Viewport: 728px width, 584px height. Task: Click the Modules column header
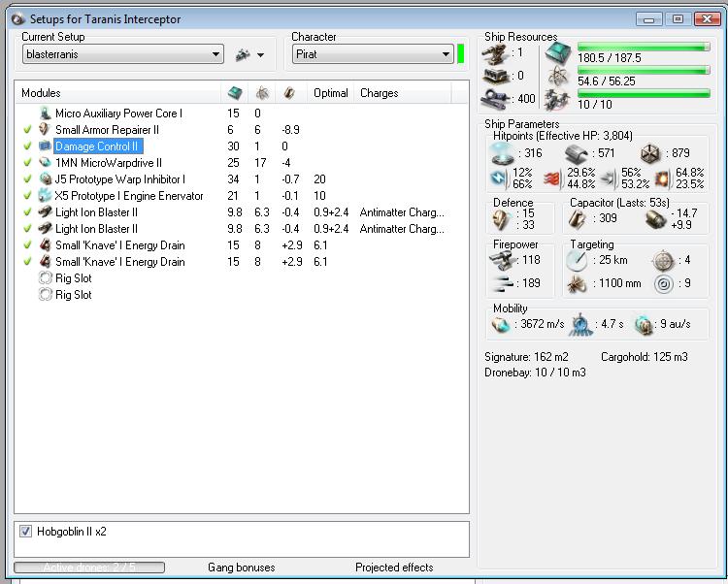[x=41, y=93]
